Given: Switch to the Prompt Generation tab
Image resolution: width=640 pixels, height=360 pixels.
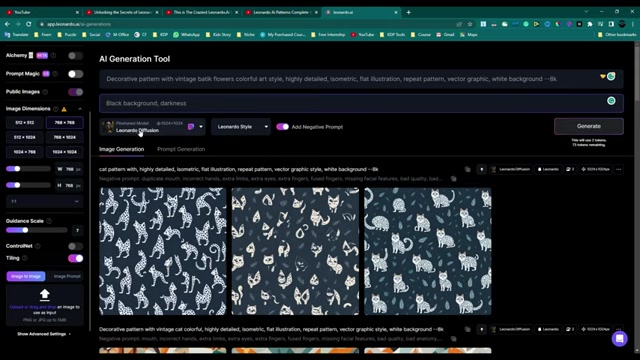Looking at the screenshot, I should 181,149.
